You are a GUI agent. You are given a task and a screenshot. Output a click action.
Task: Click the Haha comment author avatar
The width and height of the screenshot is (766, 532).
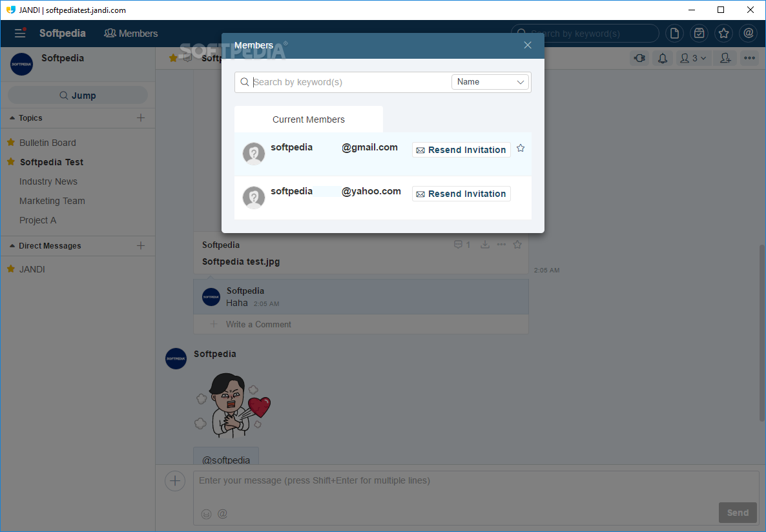(x=211, y=297)
